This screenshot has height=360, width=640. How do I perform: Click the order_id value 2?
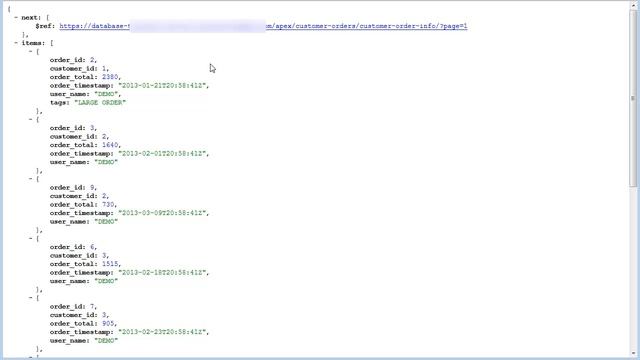click(x=92, y=60)
